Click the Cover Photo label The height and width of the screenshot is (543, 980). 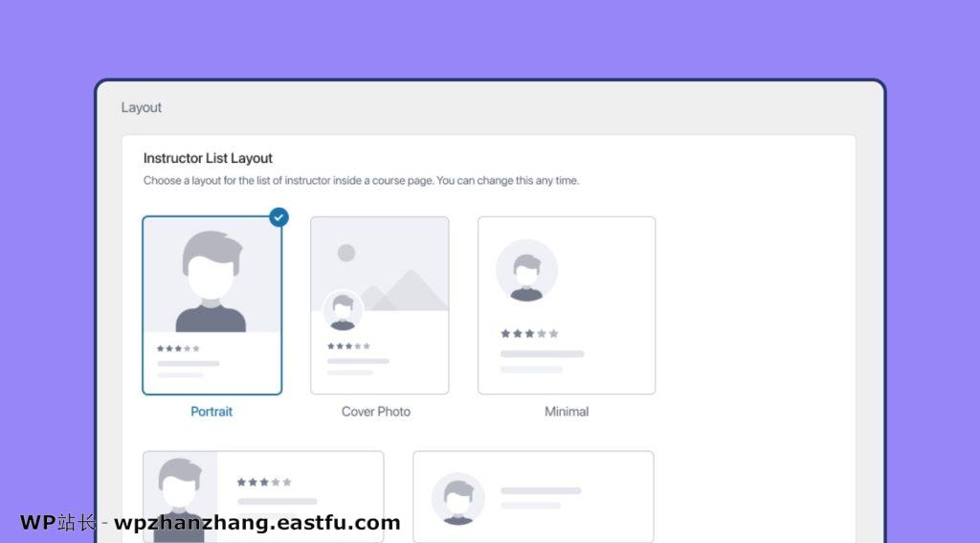(375, 412)
